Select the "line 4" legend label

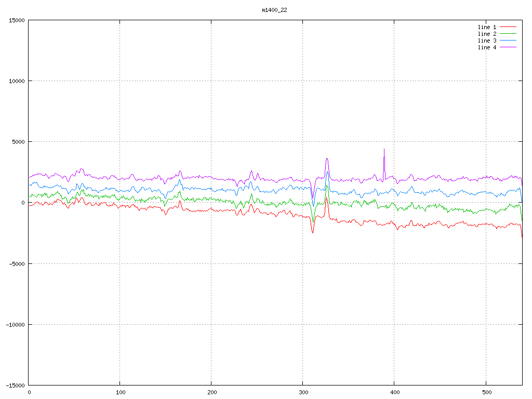pyautogui.click(x=487, y=47)
